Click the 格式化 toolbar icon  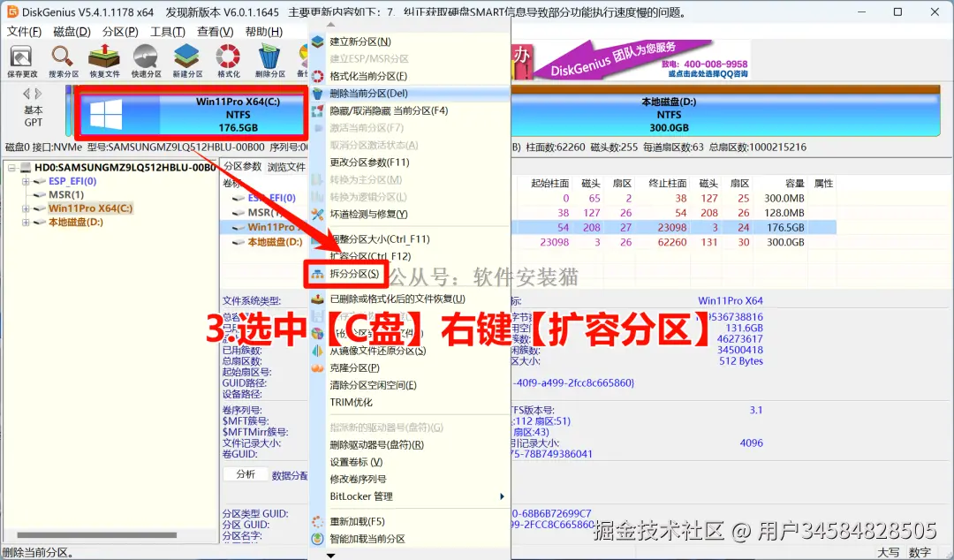tap(228, 62)
